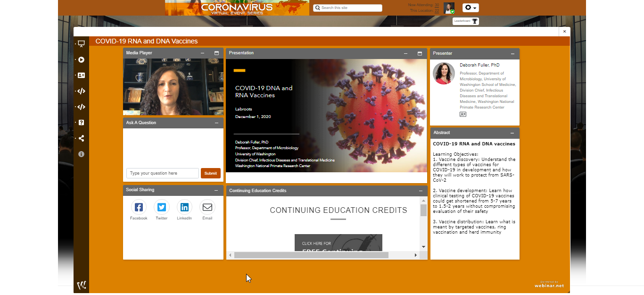Collapse the Abstract panel
This screenshot has height=295, width=644.
pos(512,133)
